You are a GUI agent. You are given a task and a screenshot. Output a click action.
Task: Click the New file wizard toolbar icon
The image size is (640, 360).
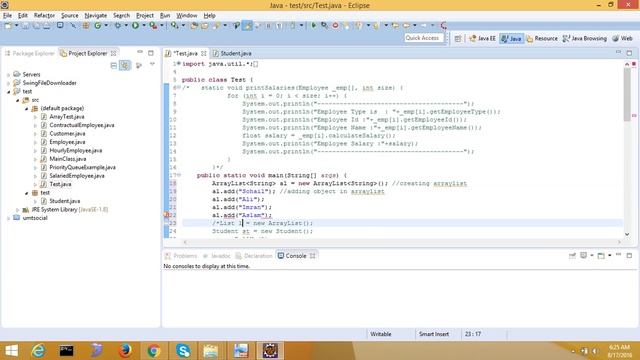[x=8, y=25]
